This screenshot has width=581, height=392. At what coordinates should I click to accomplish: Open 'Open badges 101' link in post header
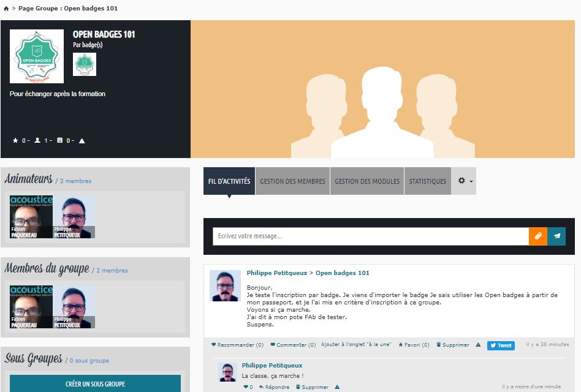click(x=343, y=273)
